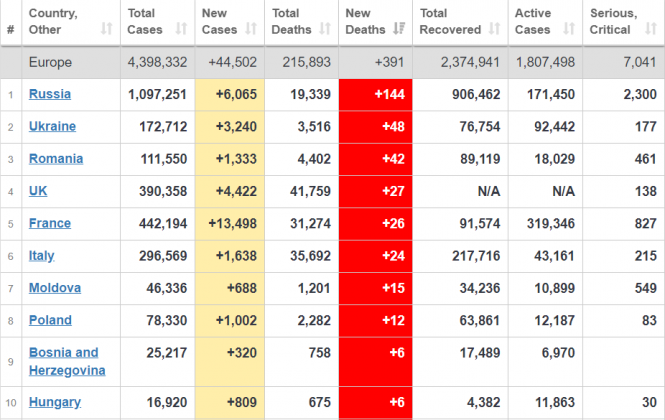The image size is (665, 420).
Task: Go to Romania statistics link
Action: [x=55, y=159]
